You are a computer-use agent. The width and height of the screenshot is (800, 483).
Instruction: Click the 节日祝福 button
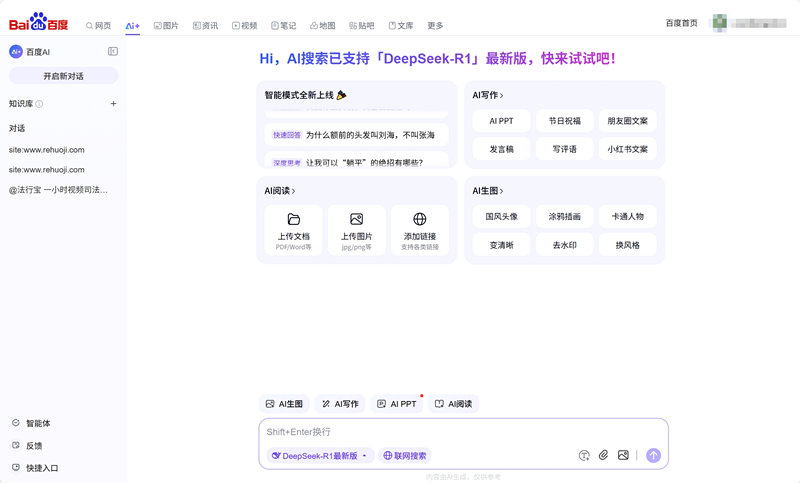click(x=564, y=121)
